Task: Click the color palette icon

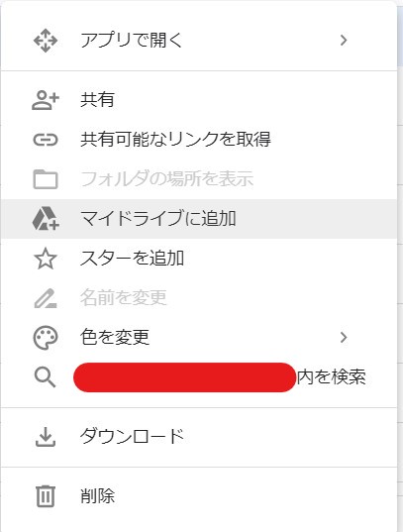Action: (46, 338)
